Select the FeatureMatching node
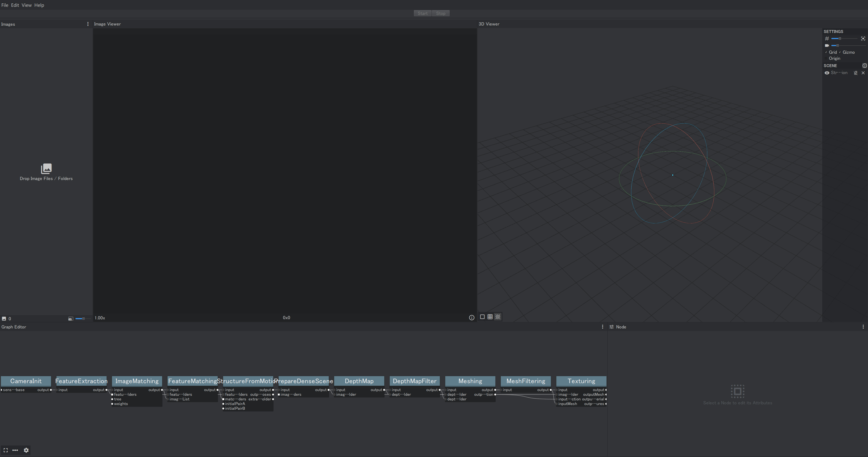Viewport: 868px width, 457px height. pyautogui.click(x=192, y=381)
